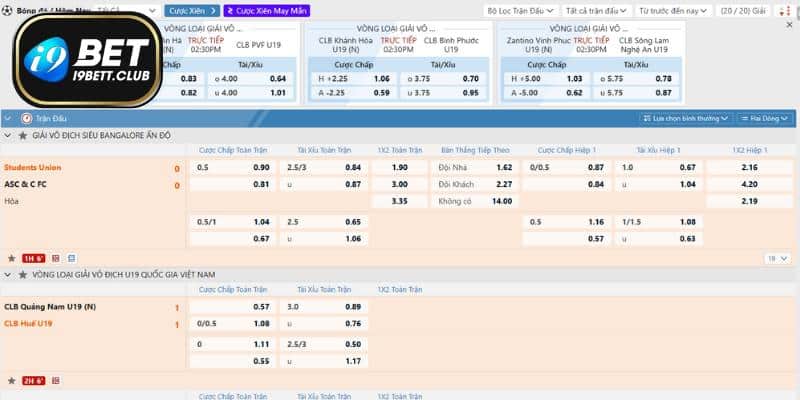
Task: Open the Bộ Lọc Trận Đấu dropdown
Action: 520,11
